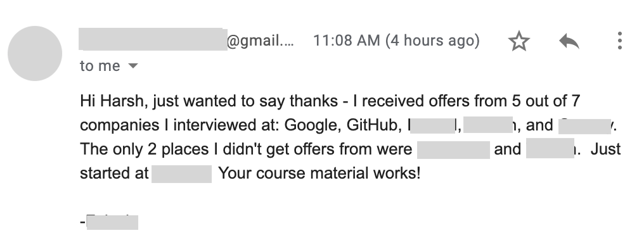
Task: Click the sender's round avatar placeholder
Action: pyautogui.click(x=35, y=53)
